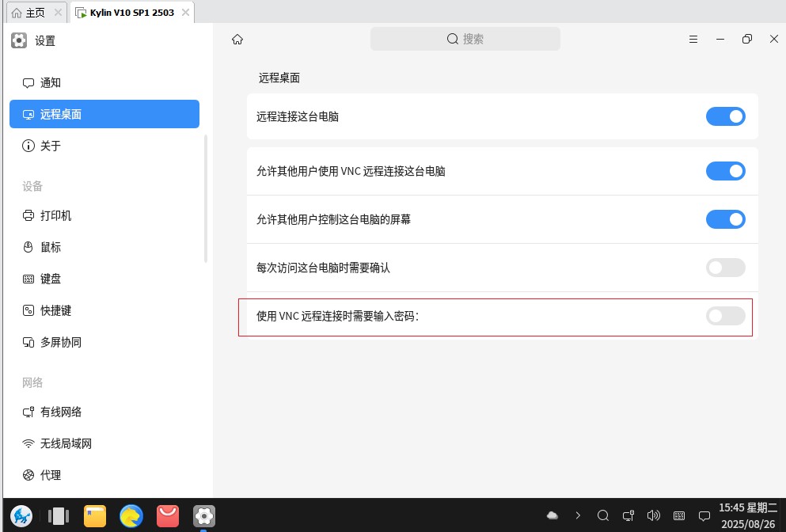Open 多屏协同 settings

point(104,342)
